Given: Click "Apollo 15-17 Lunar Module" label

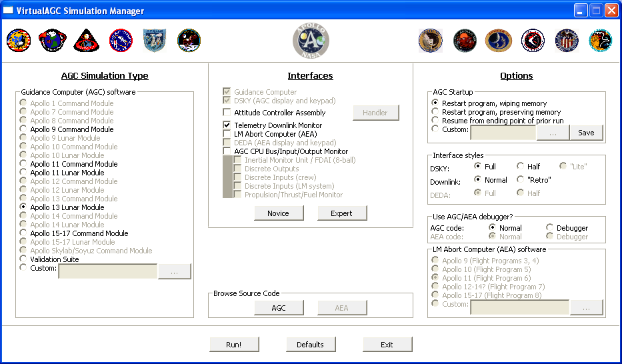Looking at the screenshot, I should click(x=73, y=242).
